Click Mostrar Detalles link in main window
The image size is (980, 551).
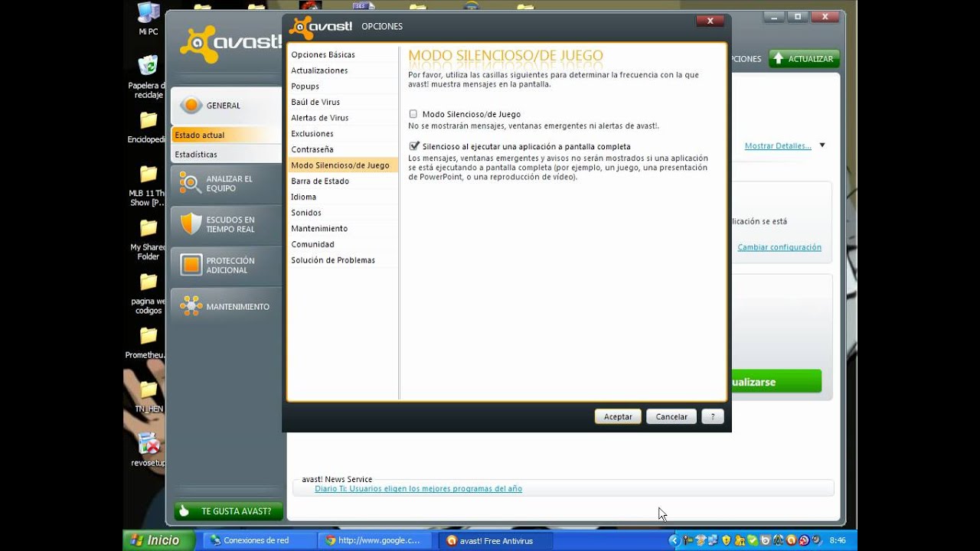click(778, 145)
